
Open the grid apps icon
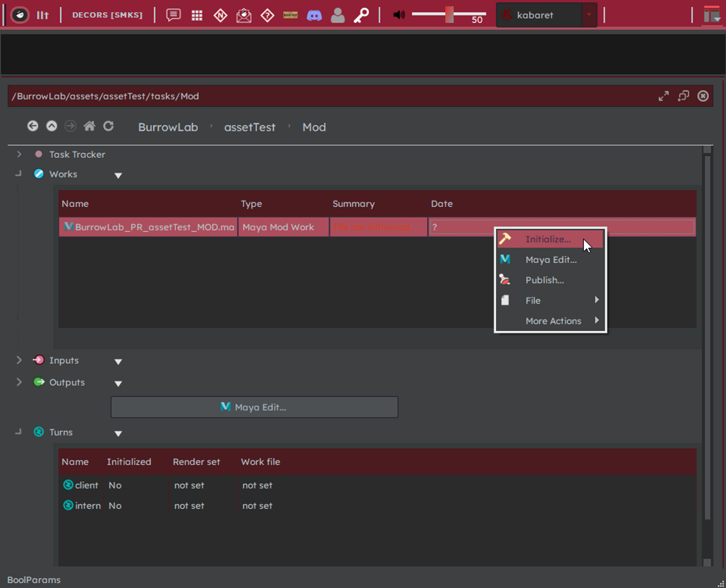197,15
